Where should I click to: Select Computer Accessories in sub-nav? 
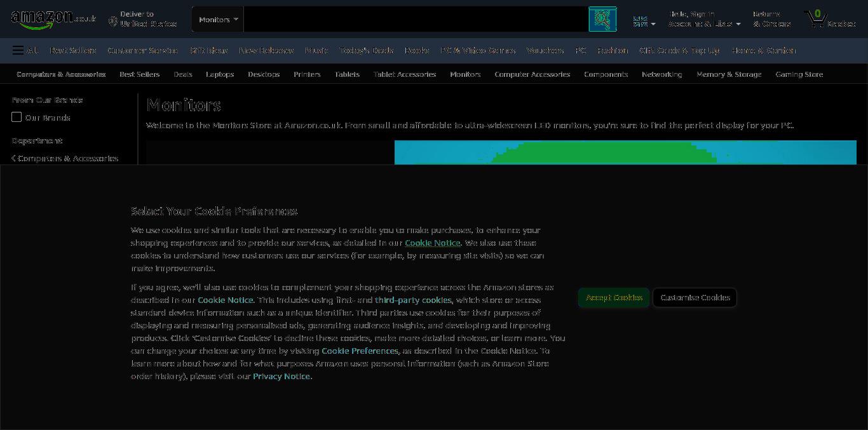pos(532,74)
